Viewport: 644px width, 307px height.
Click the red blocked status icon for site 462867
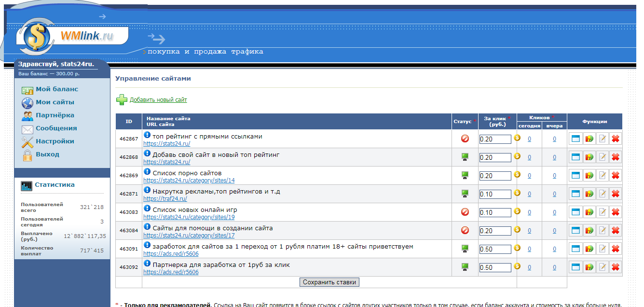click(465, 139)
